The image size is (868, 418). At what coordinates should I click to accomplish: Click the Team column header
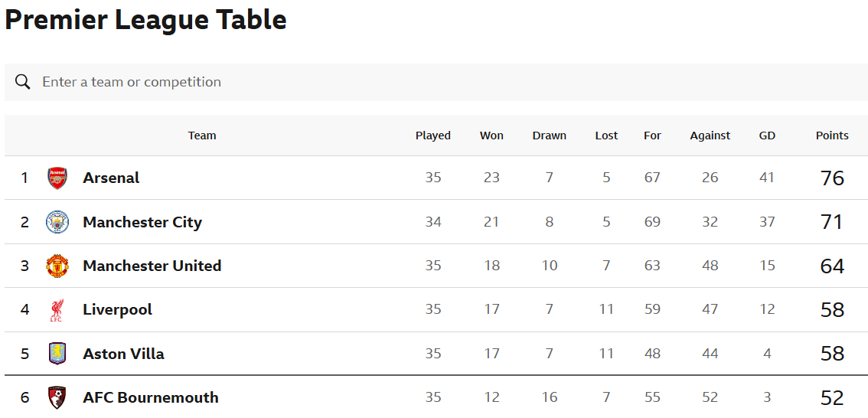pyautogui.click(x=202, y=136)
